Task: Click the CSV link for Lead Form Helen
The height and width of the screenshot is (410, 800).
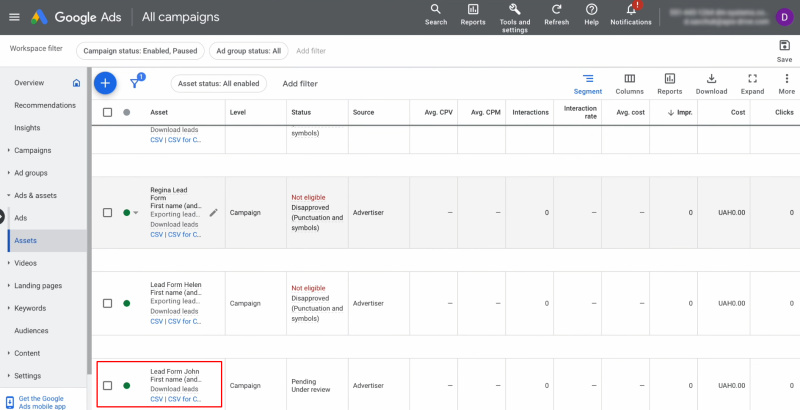Action: pyautogui.click(x=157, y=321)
